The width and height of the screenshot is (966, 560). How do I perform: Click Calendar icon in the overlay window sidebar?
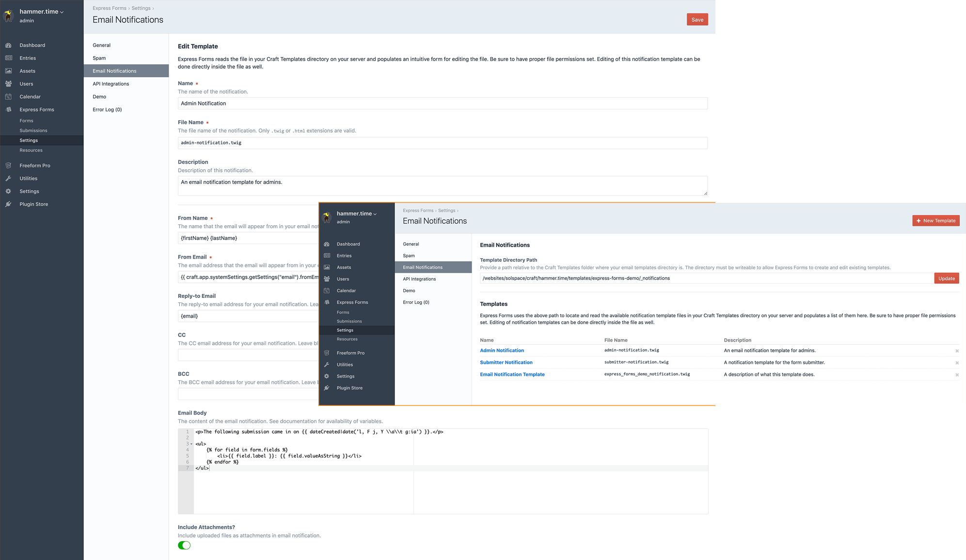pyautogui.click(x=327, y=291)
